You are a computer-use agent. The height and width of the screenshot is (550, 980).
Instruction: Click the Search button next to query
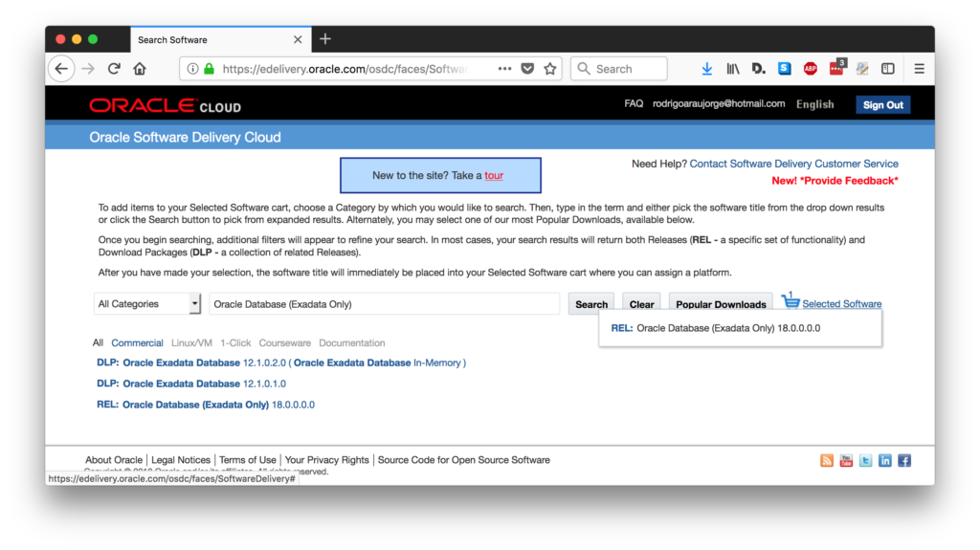[x=591, y=304]
